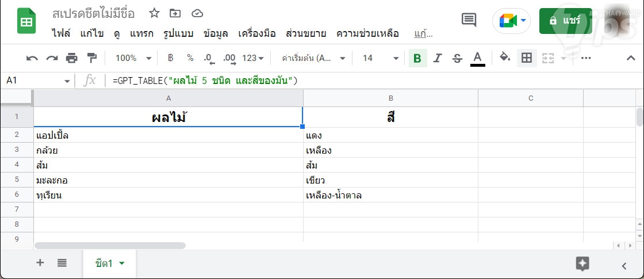Check cloud save status icon
The width and height of the screenshot is (644, 279).
[198, 13]
